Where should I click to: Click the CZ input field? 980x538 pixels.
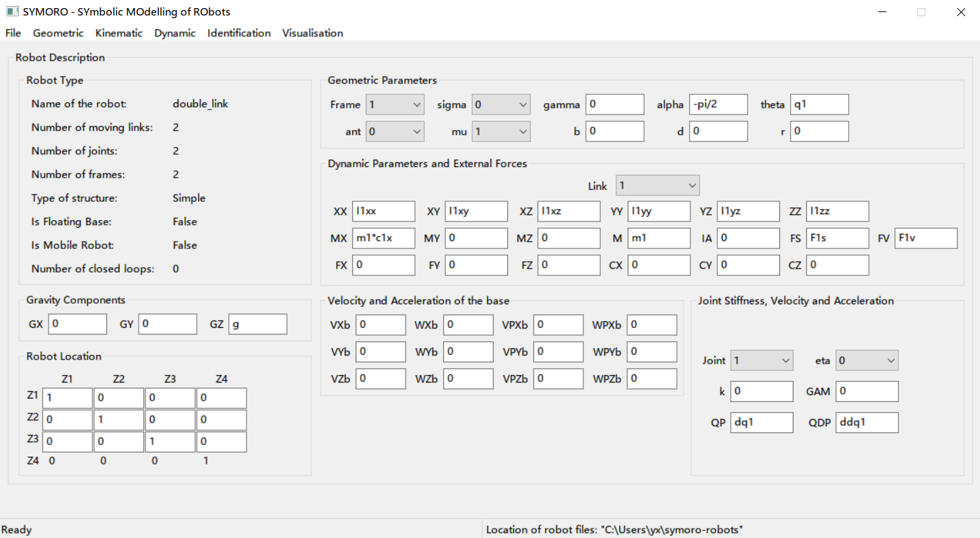[x=837, y=265]
